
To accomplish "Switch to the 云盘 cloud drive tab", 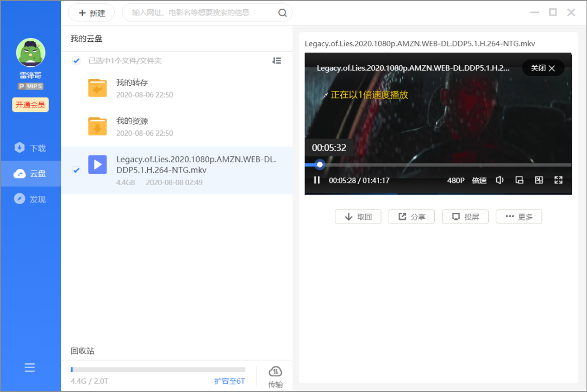I will 30,174.
